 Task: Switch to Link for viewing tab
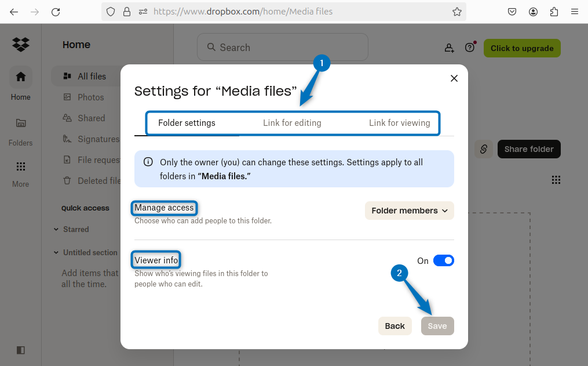399,123
